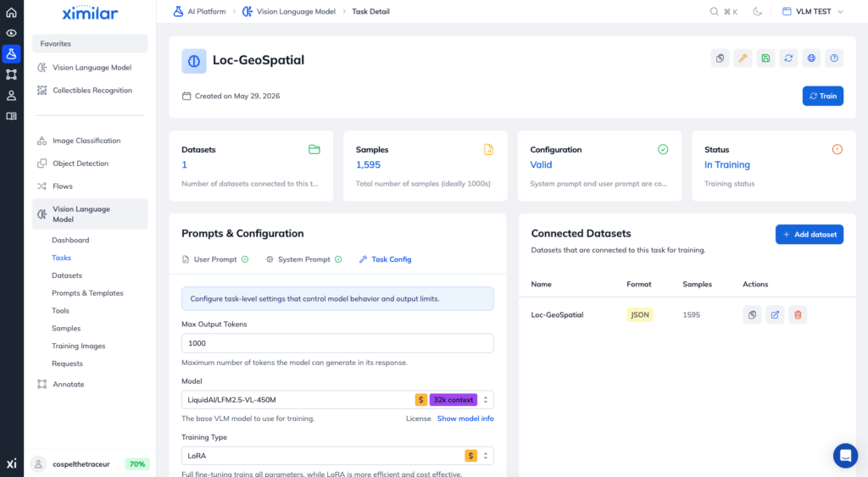
Task: Open the VLM TEST workspace dropdown
Action: click(813, 12)
